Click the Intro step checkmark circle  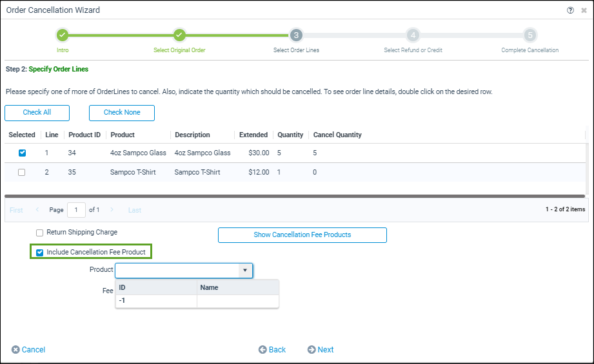pyautogui.click(x=63, y=35)
